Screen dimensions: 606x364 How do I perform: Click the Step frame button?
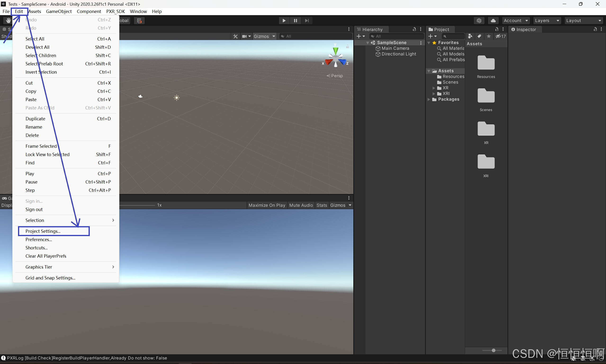pos(307,21)
